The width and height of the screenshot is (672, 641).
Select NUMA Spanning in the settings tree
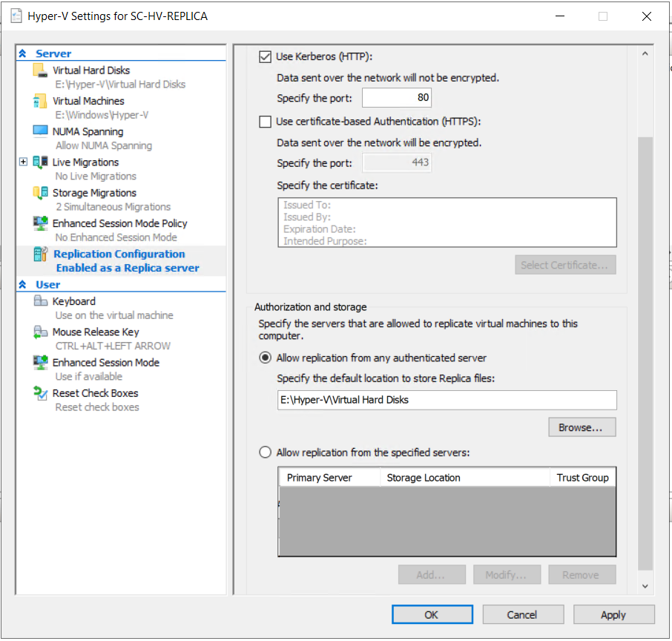click(x=88, y=131)
